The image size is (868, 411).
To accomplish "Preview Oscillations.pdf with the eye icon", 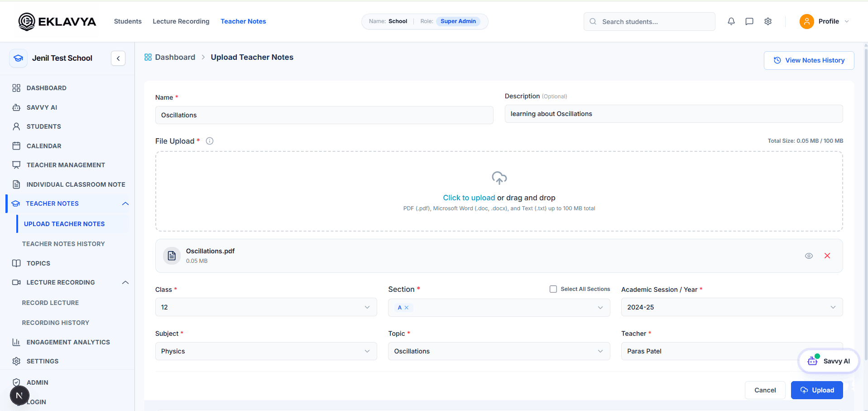I will (x=809, y=256).
